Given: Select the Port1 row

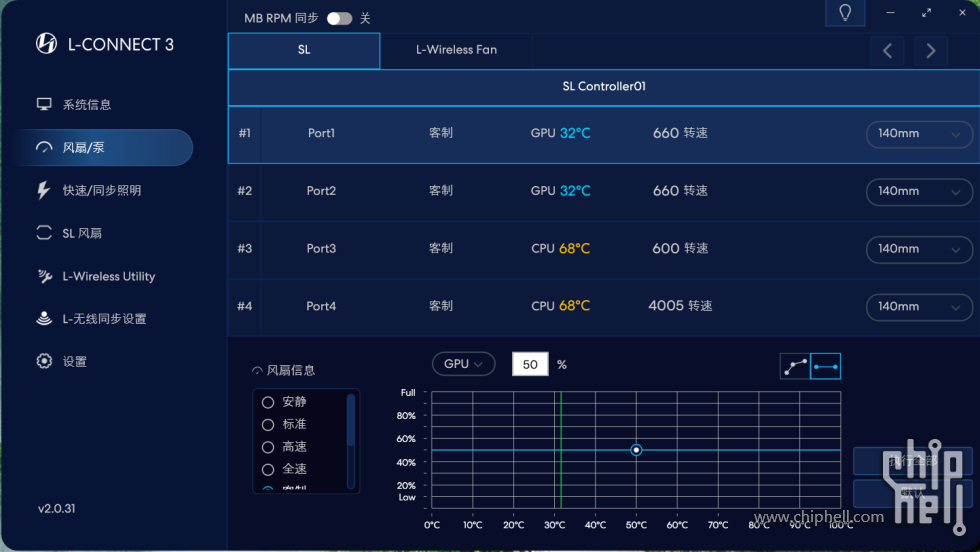Looking at the screenshot, I should click(x=604, y=134).
